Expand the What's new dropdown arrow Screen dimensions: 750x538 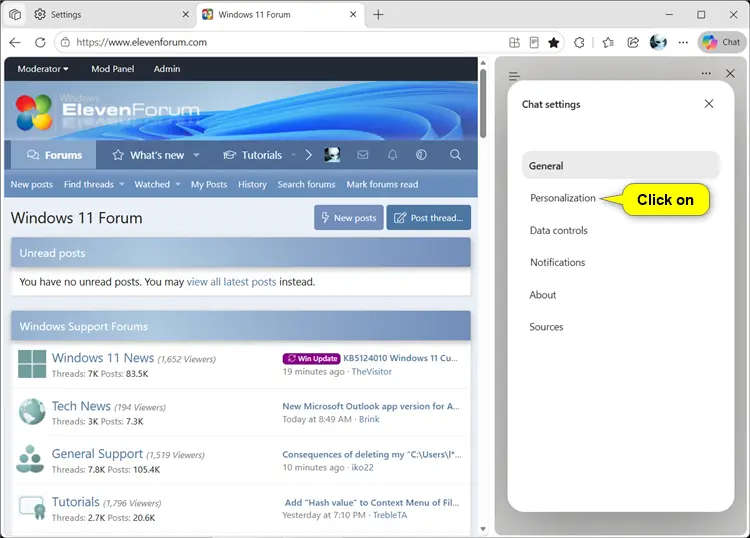click(196, 155)
